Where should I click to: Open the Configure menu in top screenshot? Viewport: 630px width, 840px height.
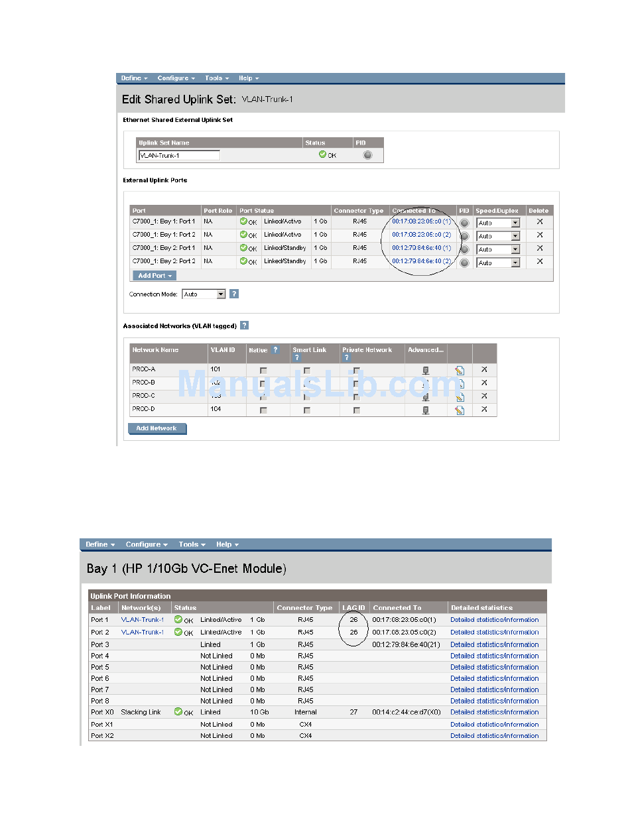pos(176,78)
